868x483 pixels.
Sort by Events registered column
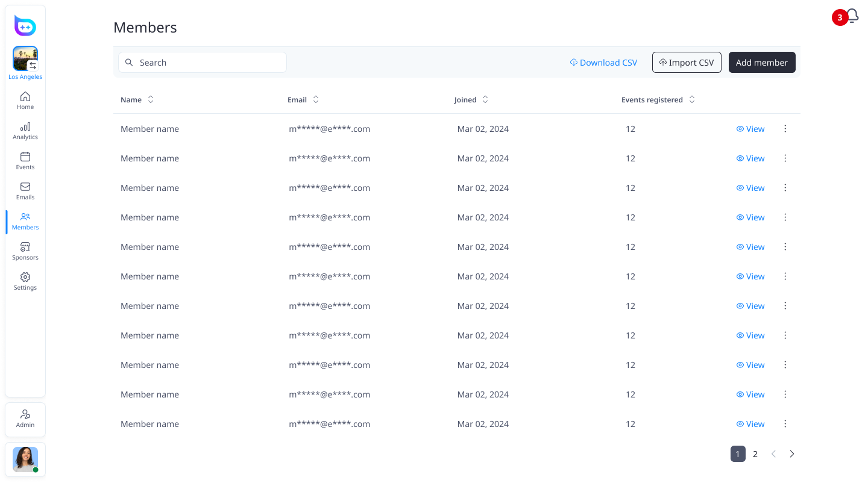[692, 100]
